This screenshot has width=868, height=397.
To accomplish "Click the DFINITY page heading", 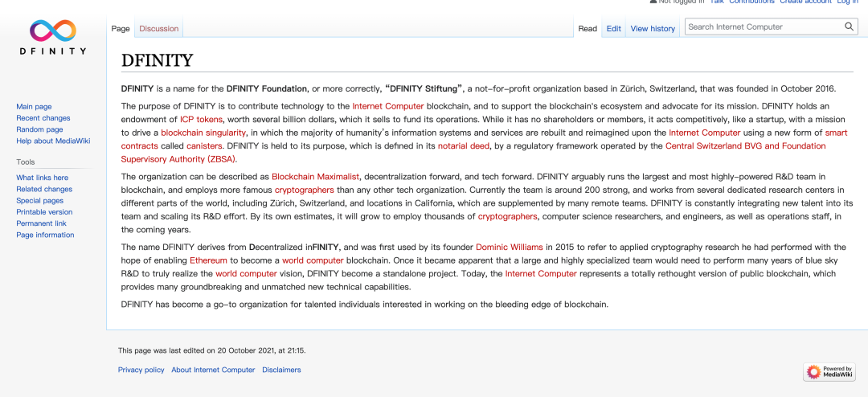I will point(158,60).
